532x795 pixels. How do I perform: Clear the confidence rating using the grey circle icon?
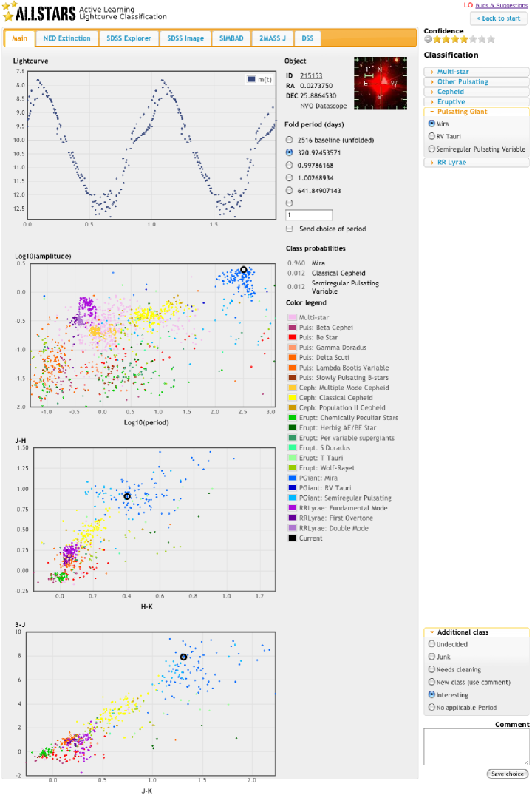[428, 40]
